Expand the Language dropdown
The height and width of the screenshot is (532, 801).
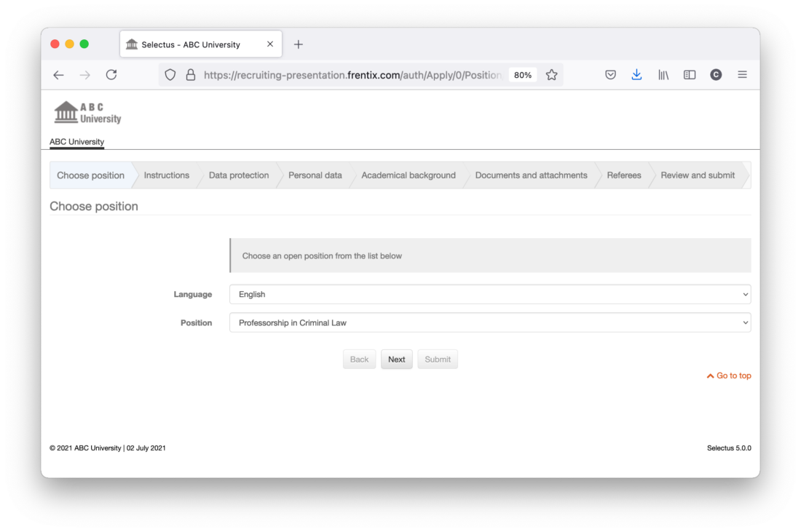tap(489, 295)
